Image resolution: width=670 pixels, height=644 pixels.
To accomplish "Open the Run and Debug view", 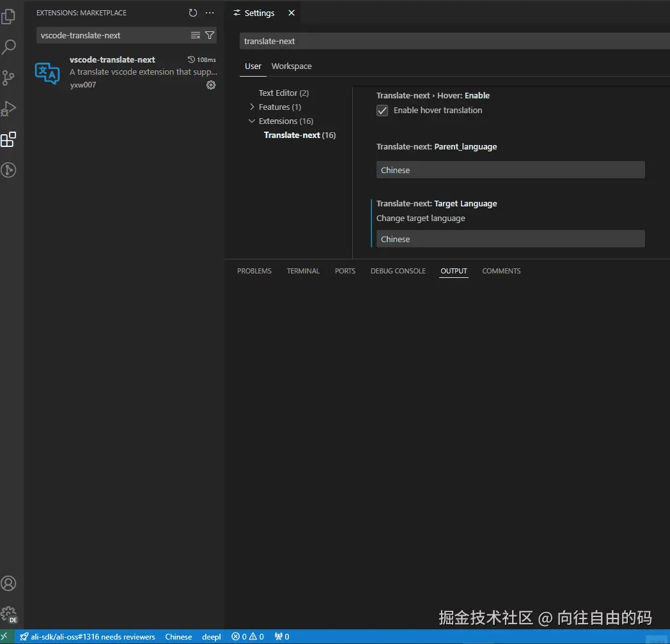I will pyautogui.click(x=8, y=109).
